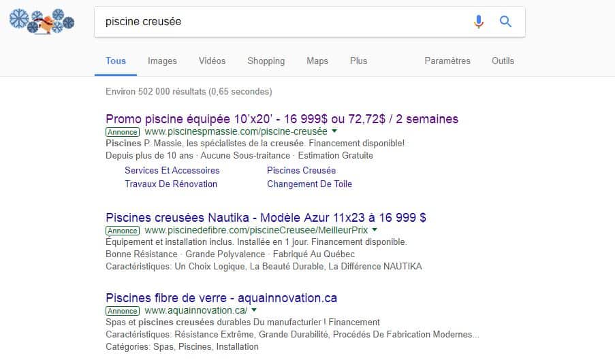
Task: Click the voice search microphone icon
Action: click(479, 22)
